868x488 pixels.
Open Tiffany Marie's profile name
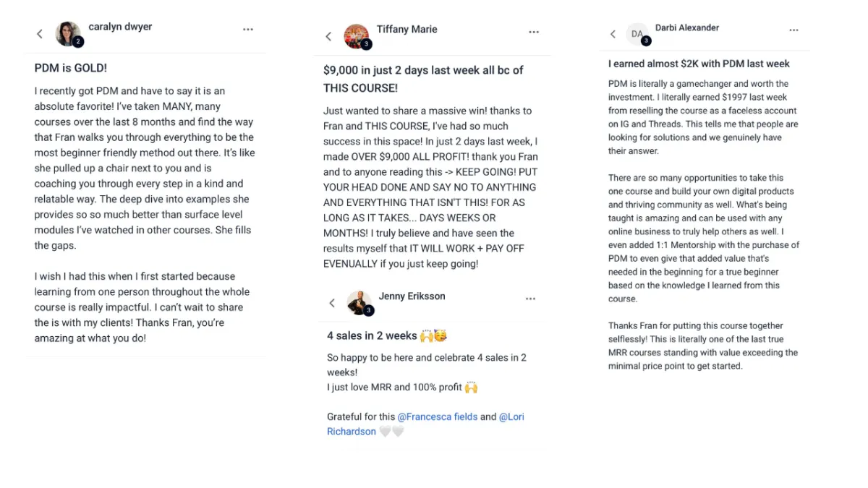tap(407, 29)
